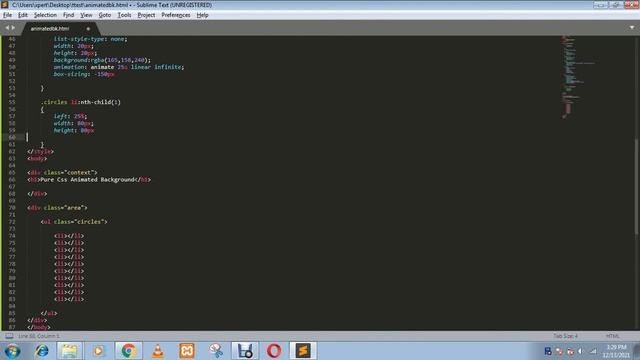Open the taskbar clock showing 3:29 PM

coord(616,351)
